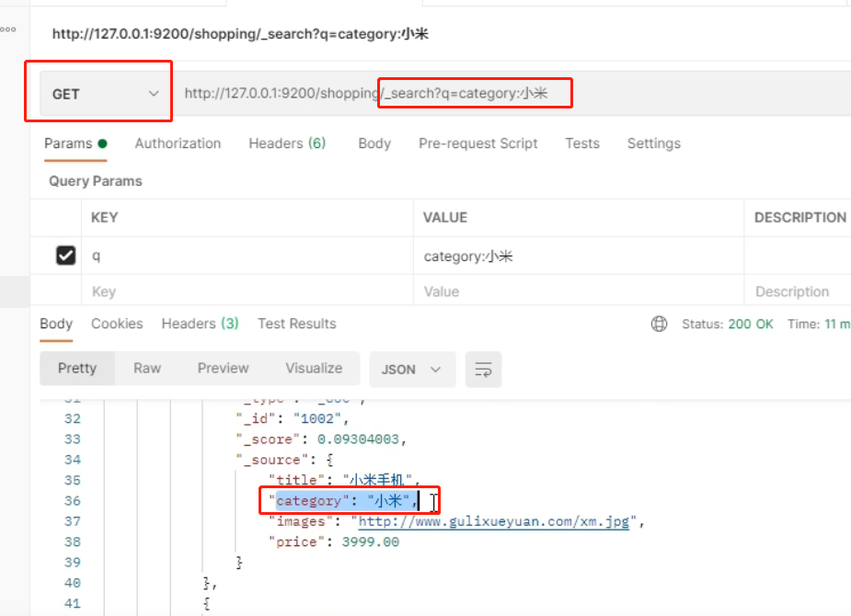This screenshot has width=851, height=616.
Task: Uncheck the q query parameter checkbox
Action: coord(65,256)
